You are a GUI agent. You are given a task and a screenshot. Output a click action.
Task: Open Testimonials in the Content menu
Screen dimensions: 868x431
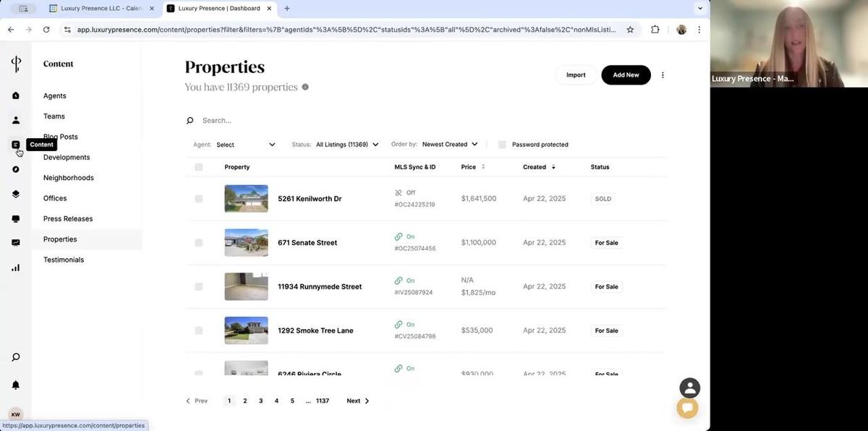tap(64, 260)
